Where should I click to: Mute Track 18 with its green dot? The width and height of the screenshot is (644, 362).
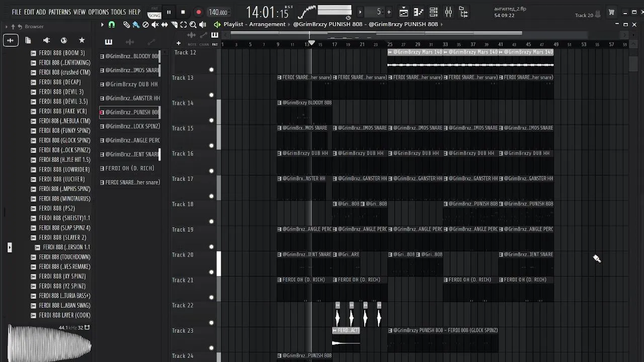coord(211,221)
